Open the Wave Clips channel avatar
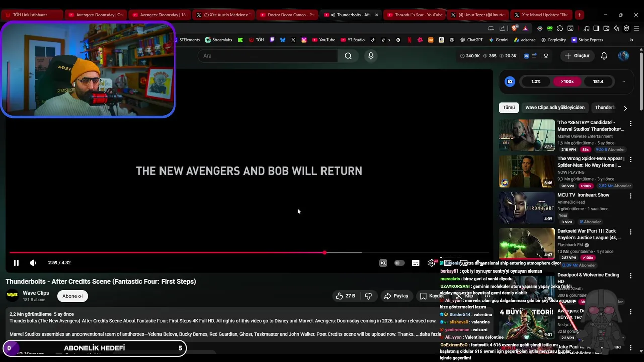This screenshot has height=362, width=644. (x=12, y=296)
